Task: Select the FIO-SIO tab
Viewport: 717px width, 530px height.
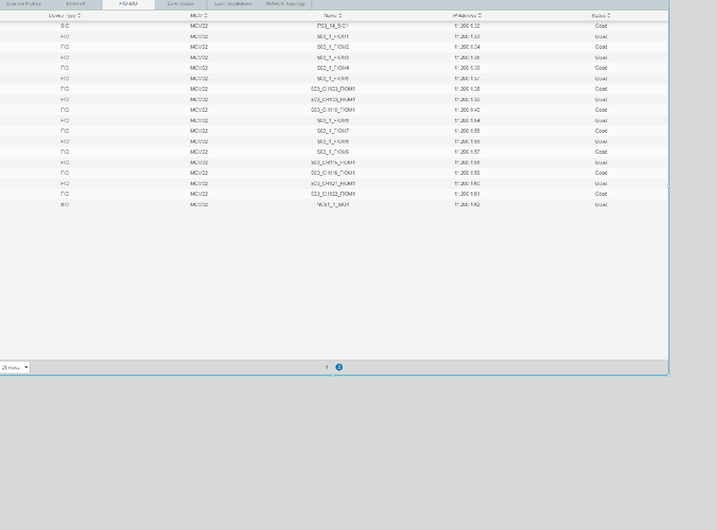Action: point(129,4)
